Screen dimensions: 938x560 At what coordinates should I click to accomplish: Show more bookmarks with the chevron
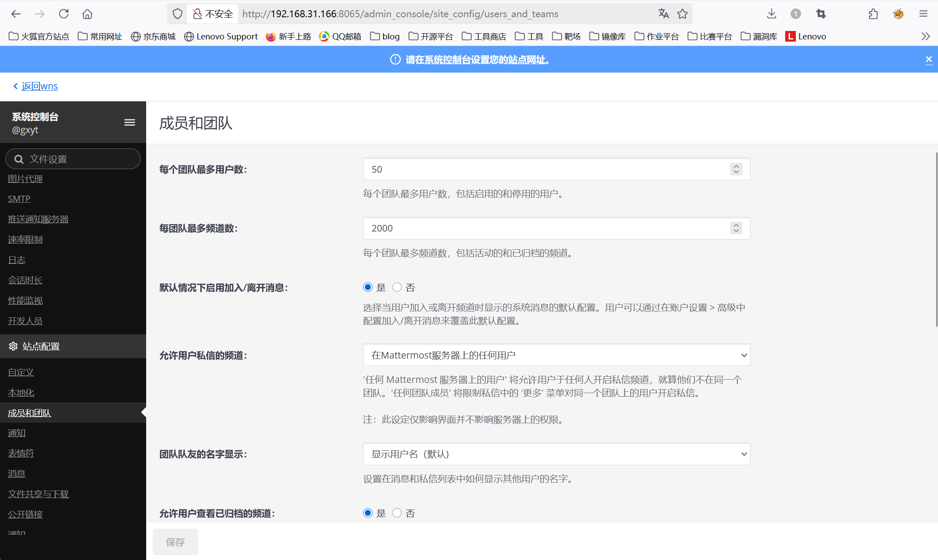925,36
